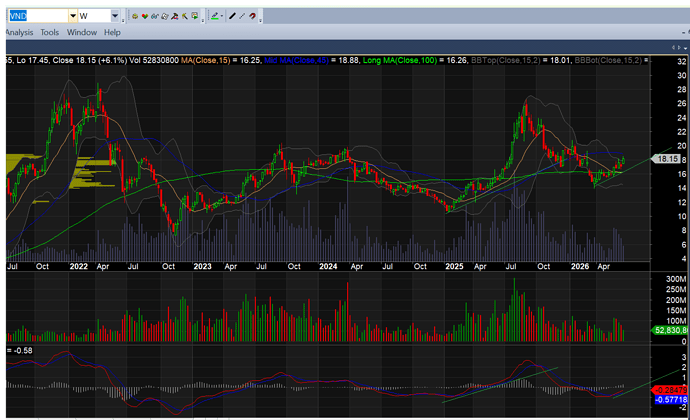Image resolution: width=690 pixels, height=420 pixels.
Task: Expand overflow options after the magnet tool
Action: (x=261, y=21)
